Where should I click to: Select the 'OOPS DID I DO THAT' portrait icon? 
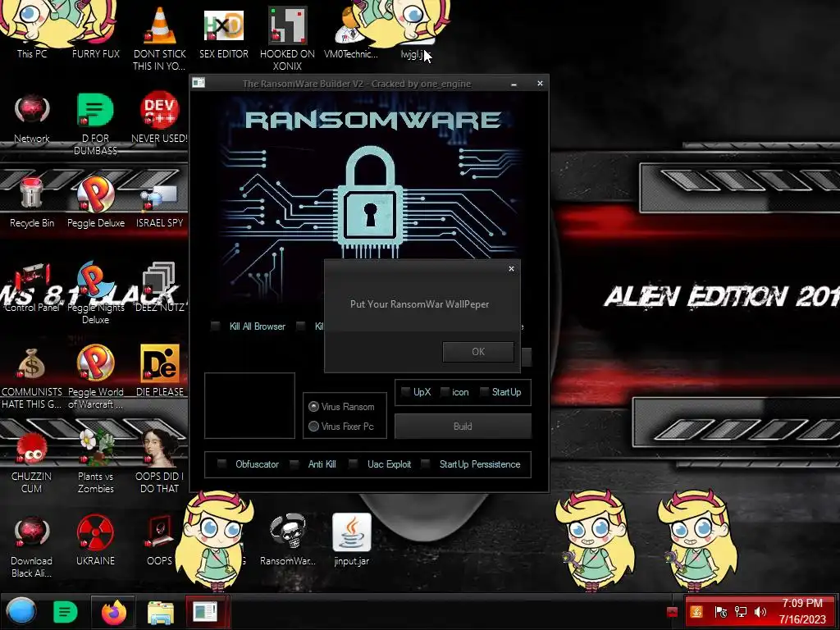coord(160,461)
